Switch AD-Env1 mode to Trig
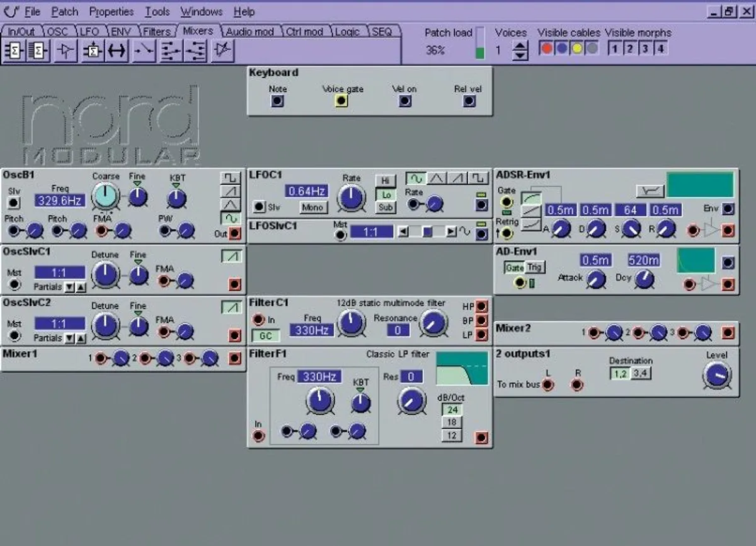Image resolution: width=756 pixels, height=546 pixels. tap(534, 267)
